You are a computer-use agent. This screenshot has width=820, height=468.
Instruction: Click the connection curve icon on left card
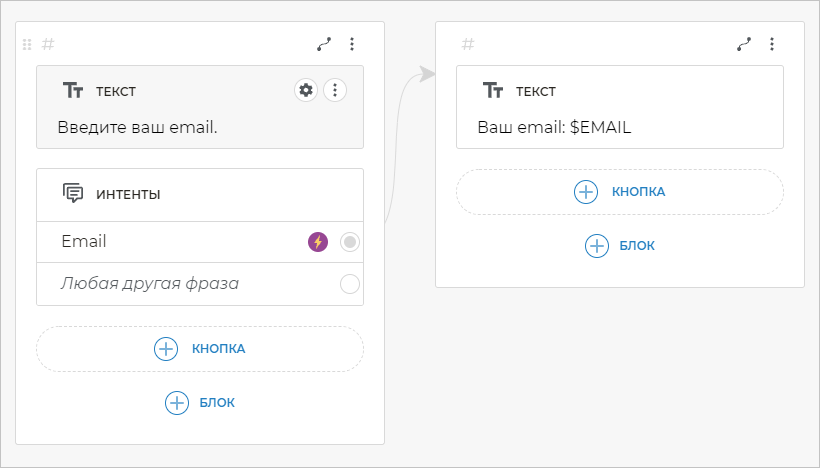(324, 44)
